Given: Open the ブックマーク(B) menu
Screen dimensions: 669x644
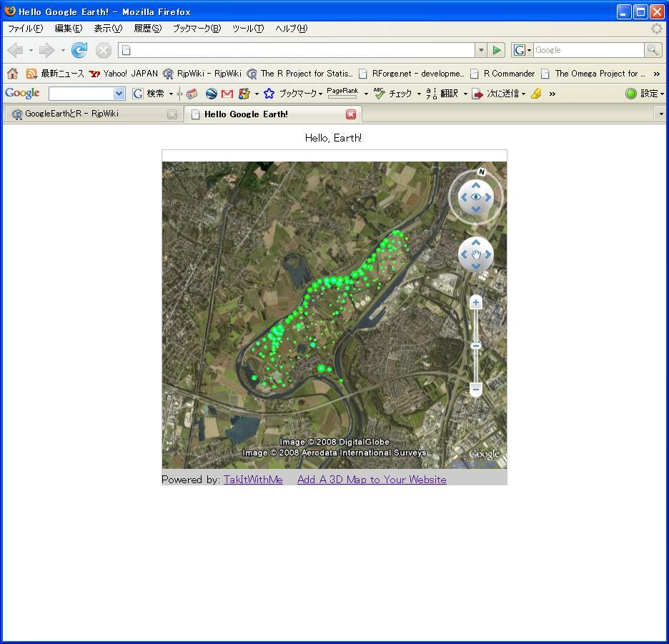Looking at the screenshot, I should (197, 29).
